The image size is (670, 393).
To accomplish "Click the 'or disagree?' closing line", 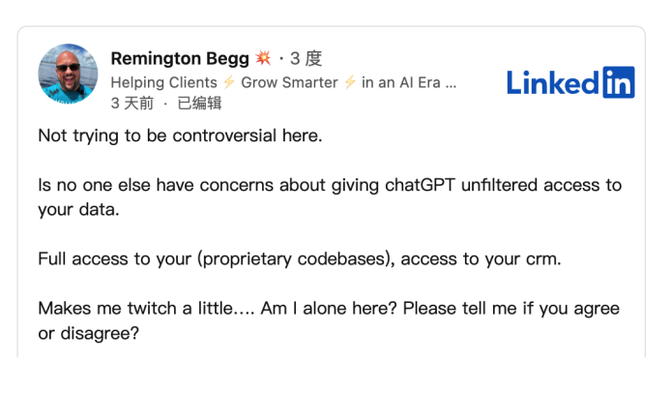I will 88,333.
